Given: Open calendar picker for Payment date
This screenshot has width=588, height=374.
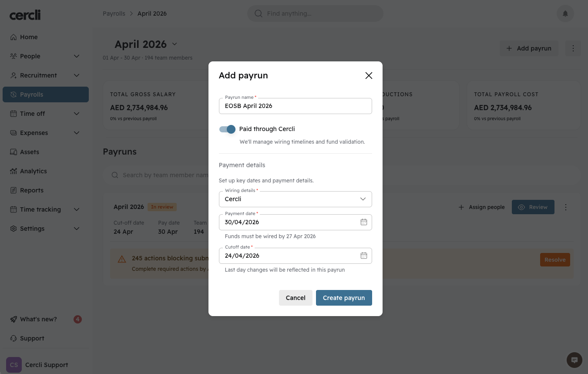Looking at the screenshot, I should 364,222.
